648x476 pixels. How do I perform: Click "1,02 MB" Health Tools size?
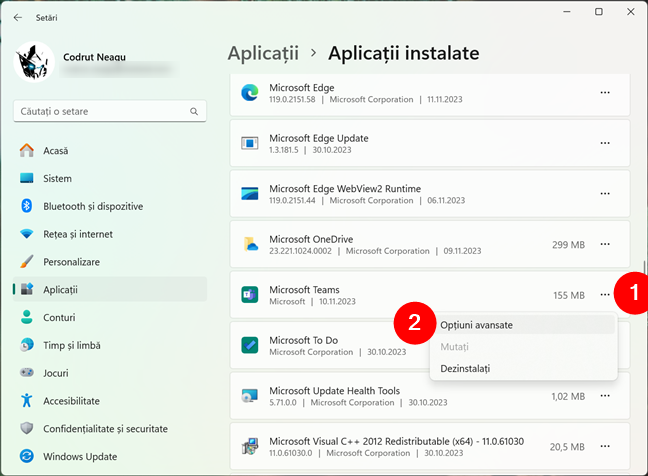[568, 396]
